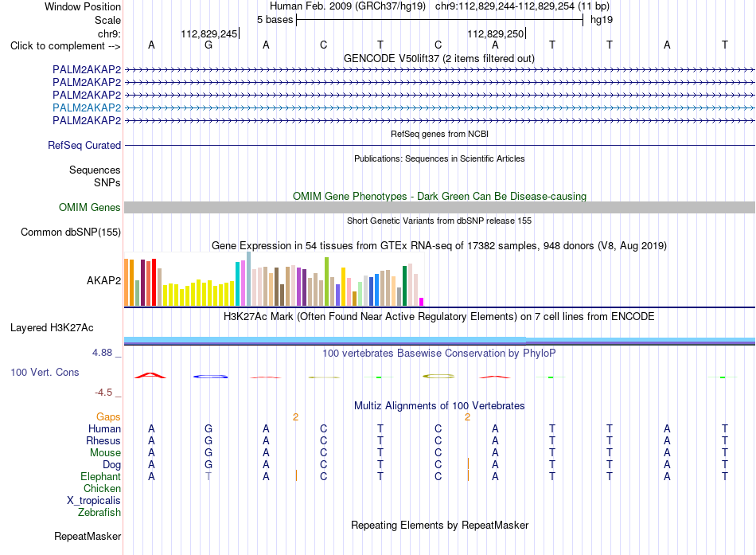
Task: Click the Gaps label in Multiz alignment
Action: pos(108,416)
